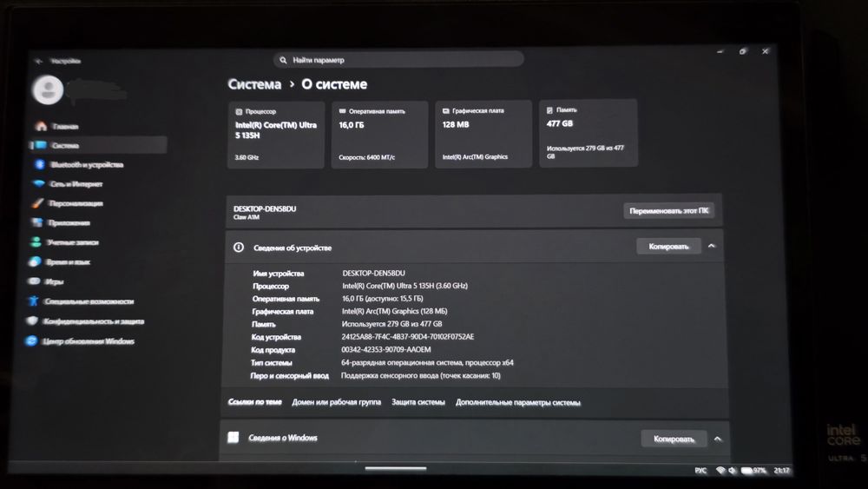Image resolution: width=868 pixels, height=489 pixels.
Task: Click the DESKTOP-DEN5BDU name in Имя устройства row
Action: coord(373,273)
